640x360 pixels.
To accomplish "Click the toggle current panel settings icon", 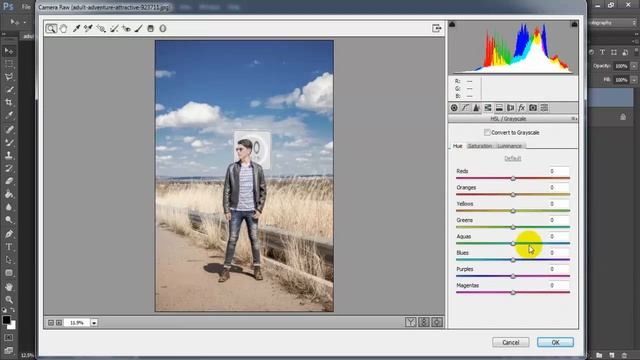I will tap(437, 322).
